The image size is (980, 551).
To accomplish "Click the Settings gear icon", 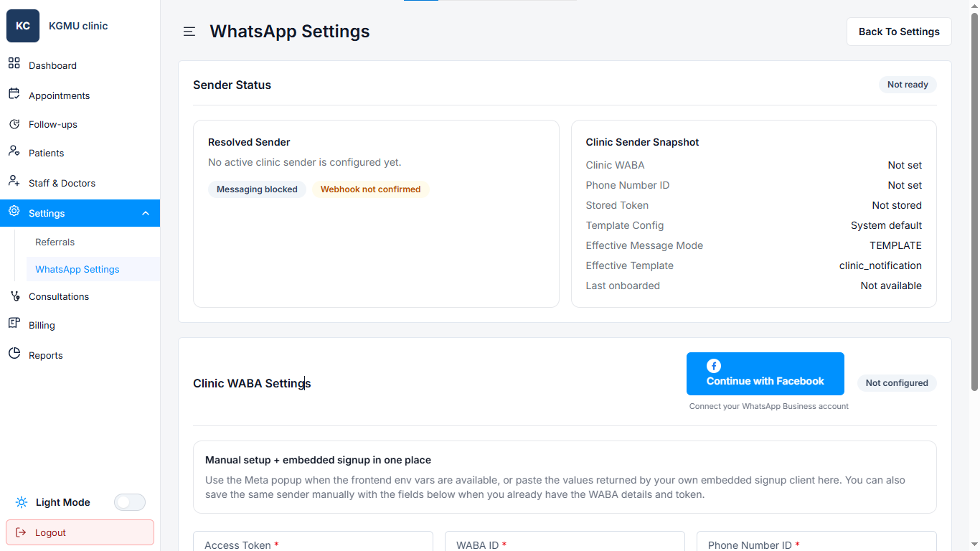I will [x=14, y=212].
